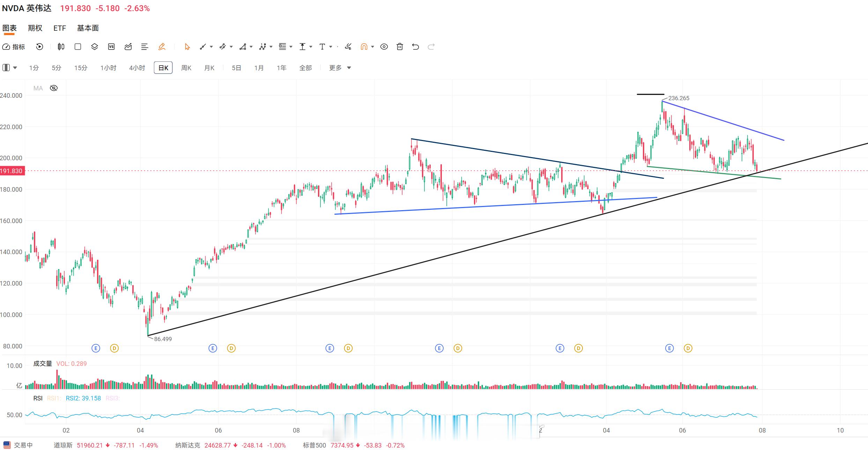Open the 期权 options tab
The image size is (868, 450).
pos(35,28)
